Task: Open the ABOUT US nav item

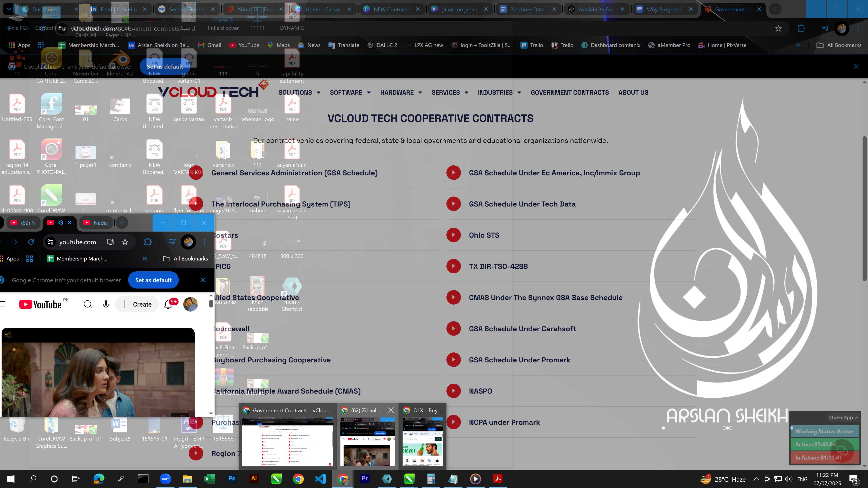Action: [x=633, y=93]
